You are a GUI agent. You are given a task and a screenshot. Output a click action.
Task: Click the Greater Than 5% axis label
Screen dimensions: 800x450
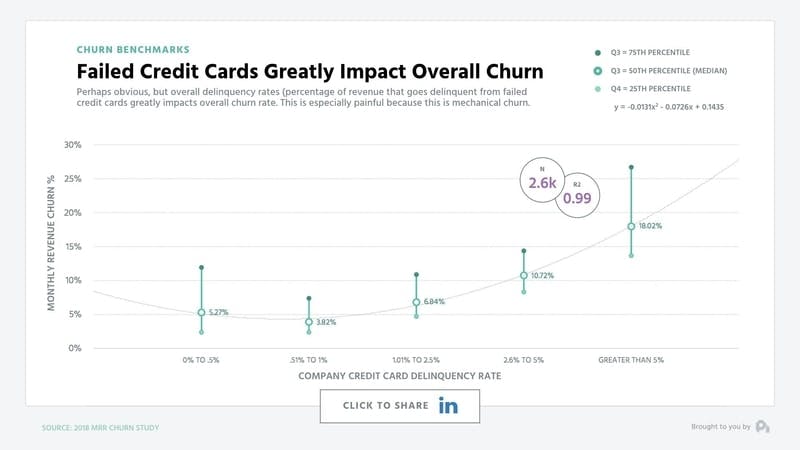pyautogui.click(x=630, y=358)
